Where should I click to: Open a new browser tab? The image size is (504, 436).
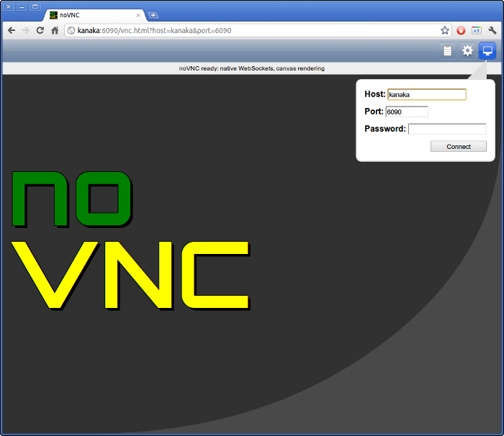153,15
